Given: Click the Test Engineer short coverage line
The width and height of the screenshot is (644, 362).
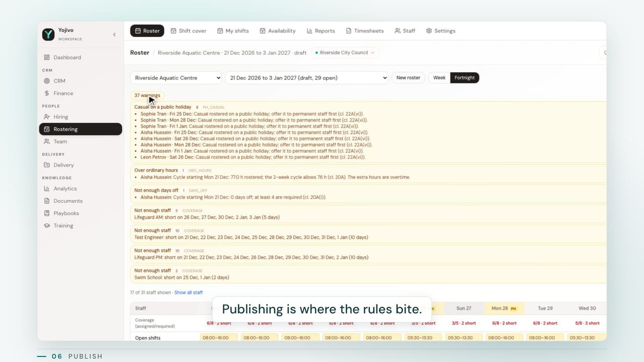Looking at the screenshot, I should [x=251, y=237].
